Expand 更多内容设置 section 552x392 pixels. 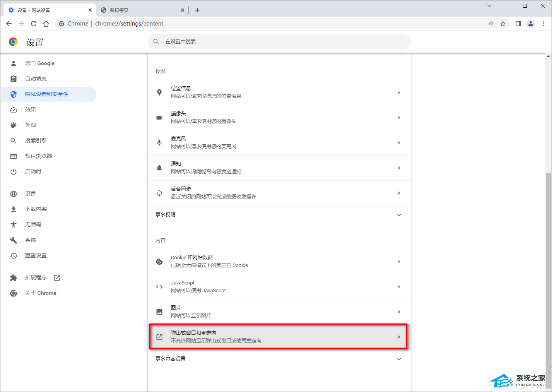pos(279,359)
